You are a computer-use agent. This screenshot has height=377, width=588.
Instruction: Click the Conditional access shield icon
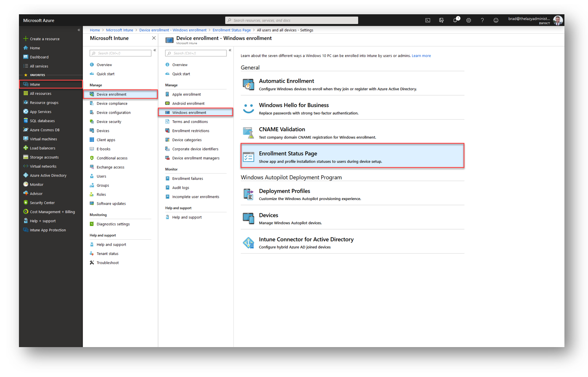coord(92,158)
